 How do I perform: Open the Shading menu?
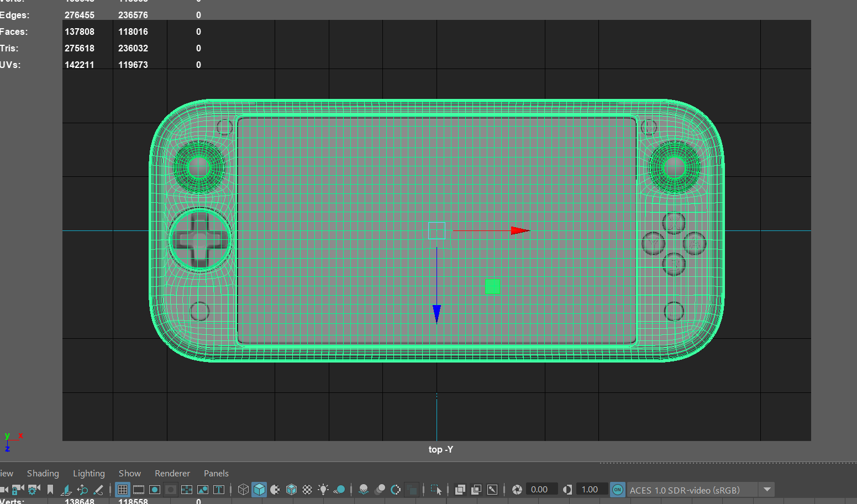[x=43, y=473]
